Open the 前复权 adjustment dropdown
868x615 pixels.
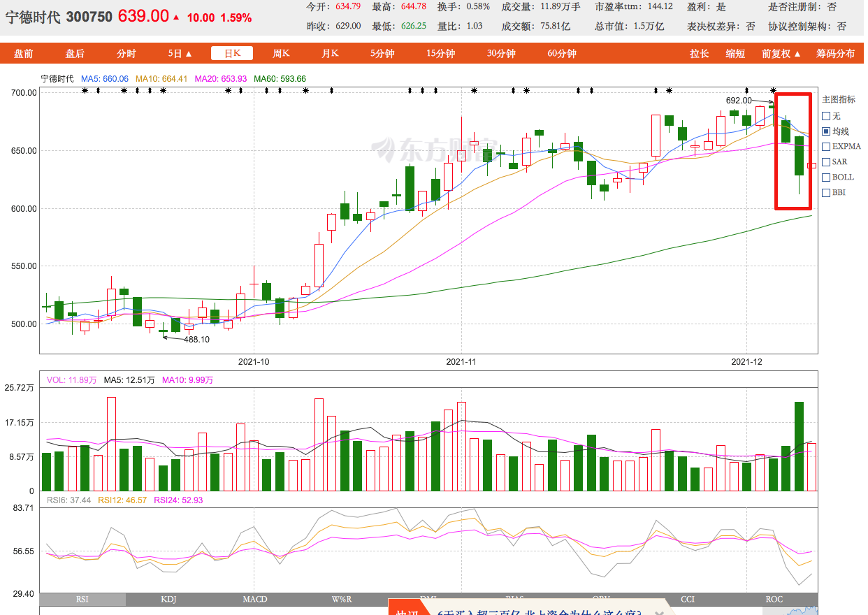coord(781,54)
